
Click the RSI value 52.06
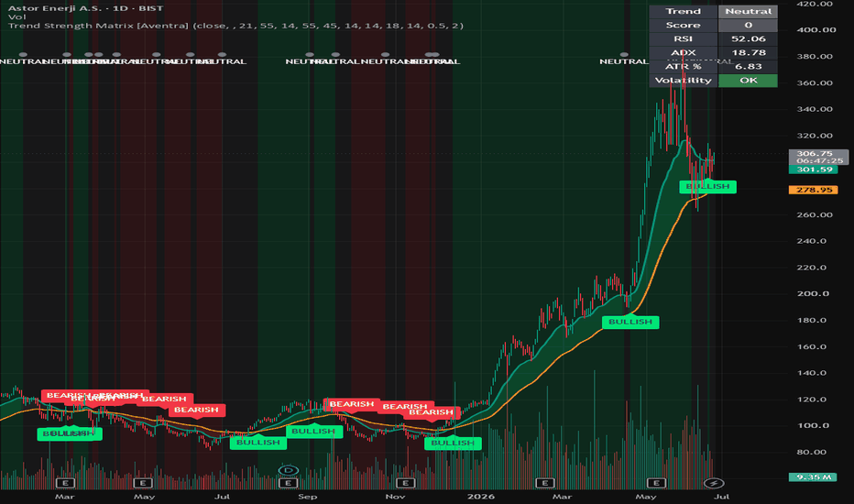[x=748, y=38]
